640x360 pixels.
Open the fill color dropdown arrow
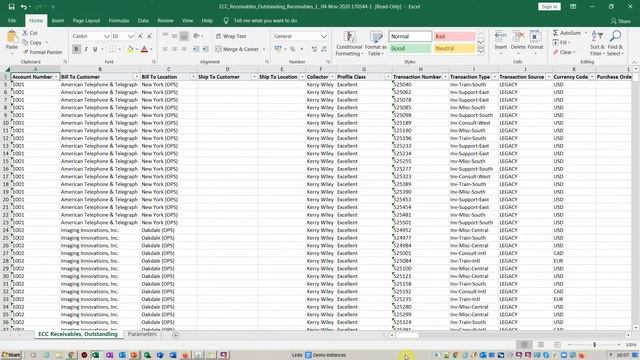[136, 49]
